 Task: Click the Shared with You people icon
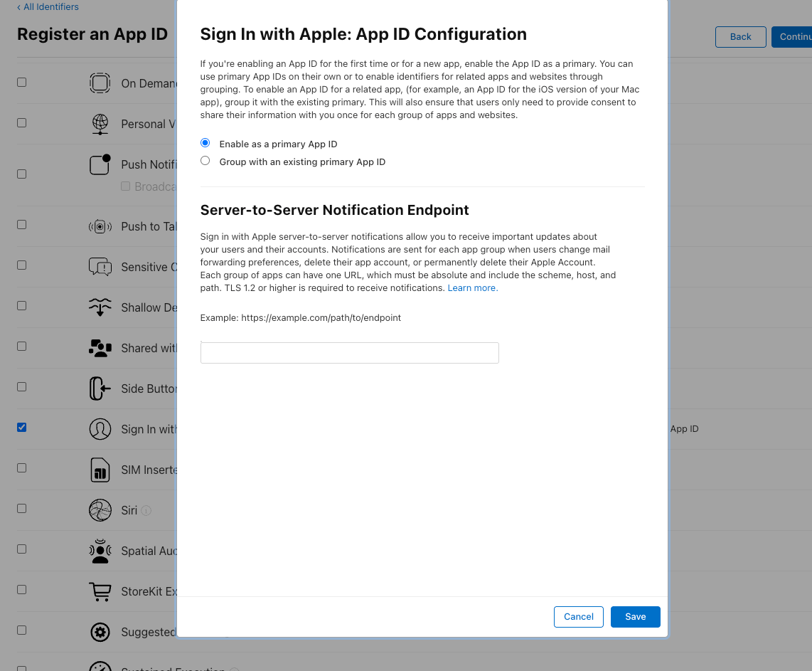tap(100, 348)
